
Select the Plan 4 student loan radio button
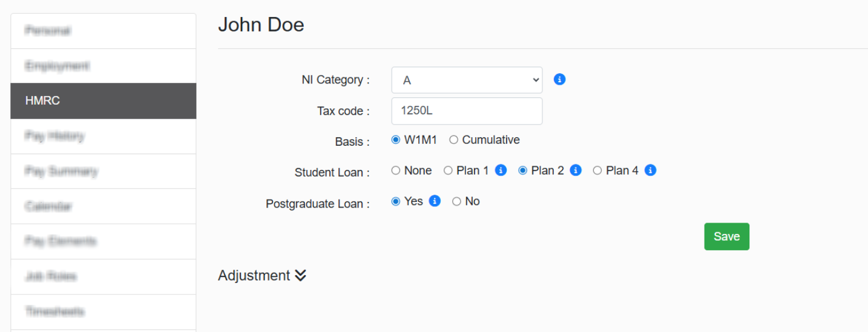click(x=597, y=171)
